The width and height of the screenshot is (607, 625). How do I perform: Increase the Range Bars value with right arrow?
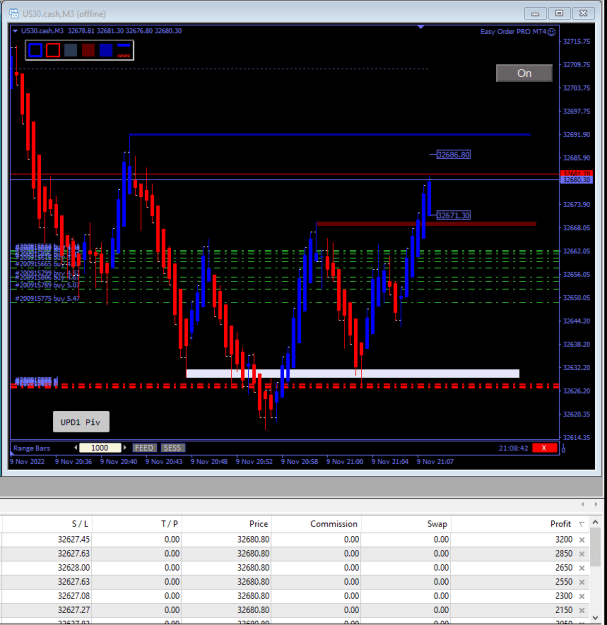pyautogui.click(x=125, y=448)
